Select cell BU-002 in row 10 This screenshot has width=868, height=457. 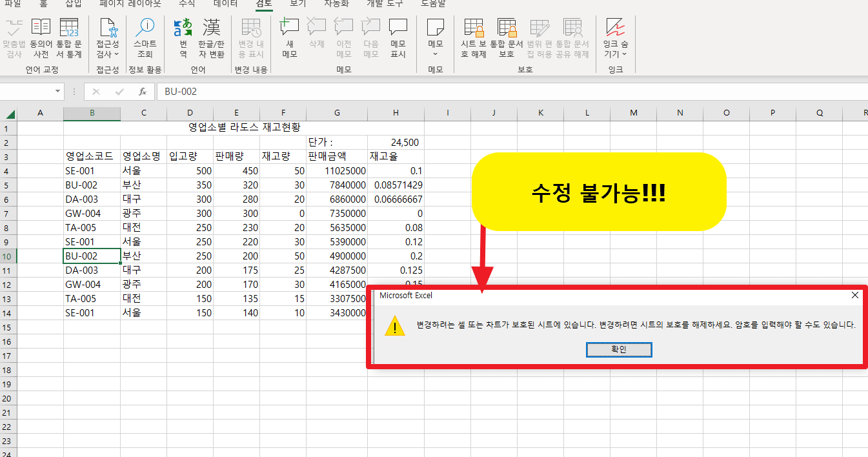(x=92, y=256)
